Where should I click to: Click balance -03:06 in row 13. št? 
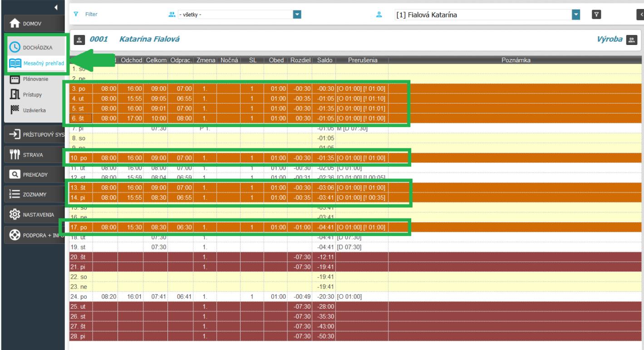click(x=325, y=187)
